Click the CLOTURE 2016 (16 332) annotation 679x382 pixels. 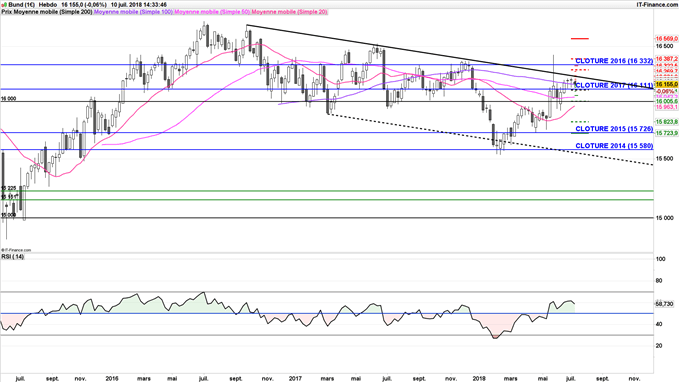coord(614,61)
